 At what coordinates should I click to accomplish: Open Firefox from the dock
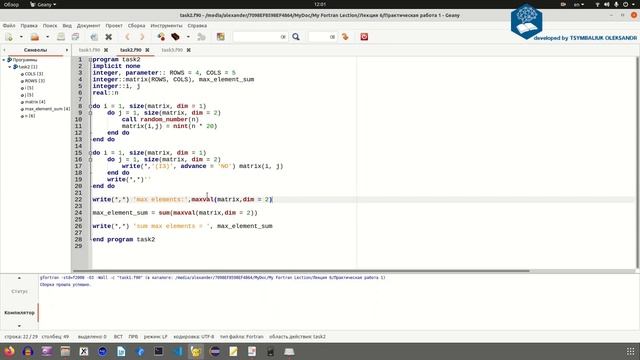(9, 351)
